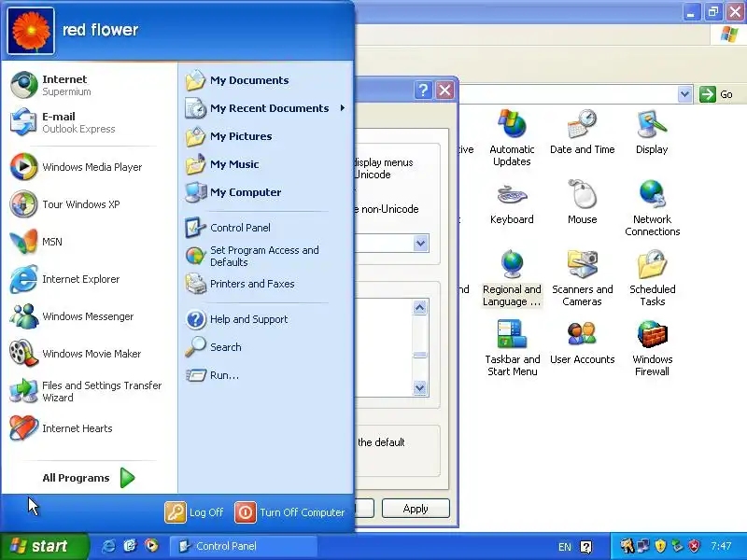Click Control Panel taskbar button

pos(243,546)
